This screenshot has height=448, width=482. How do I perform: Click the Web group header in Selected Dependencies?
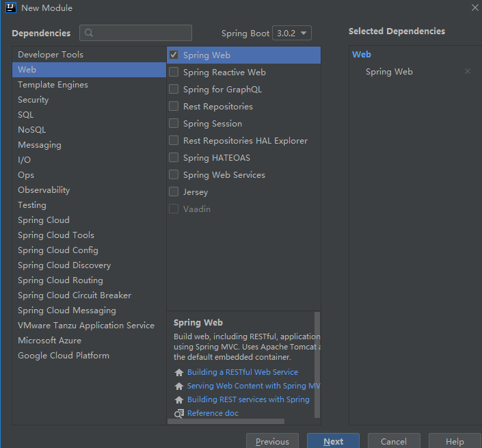(x=362, y=55)
